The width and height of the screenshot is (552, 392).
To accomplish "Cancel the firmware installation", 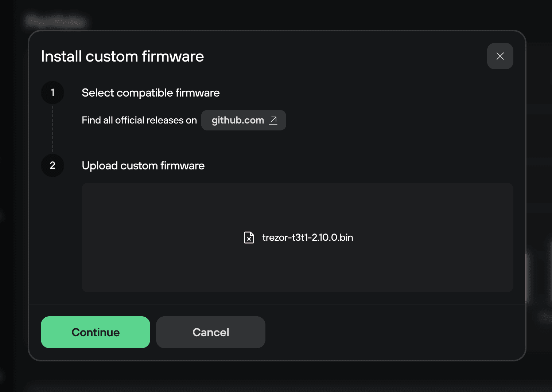I will pyautogui.click(x=210, y=332).
